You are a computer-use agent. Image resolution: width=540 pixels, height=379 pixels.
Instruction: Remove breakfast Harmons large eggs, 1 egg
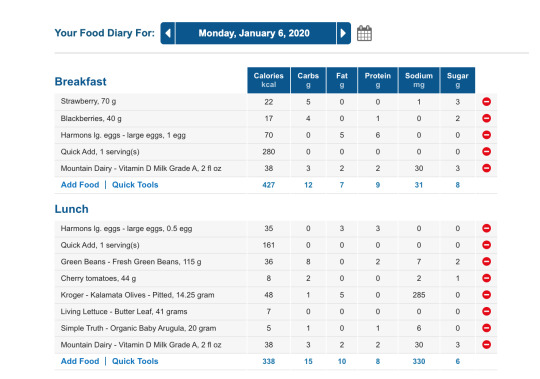click(486, 135)
